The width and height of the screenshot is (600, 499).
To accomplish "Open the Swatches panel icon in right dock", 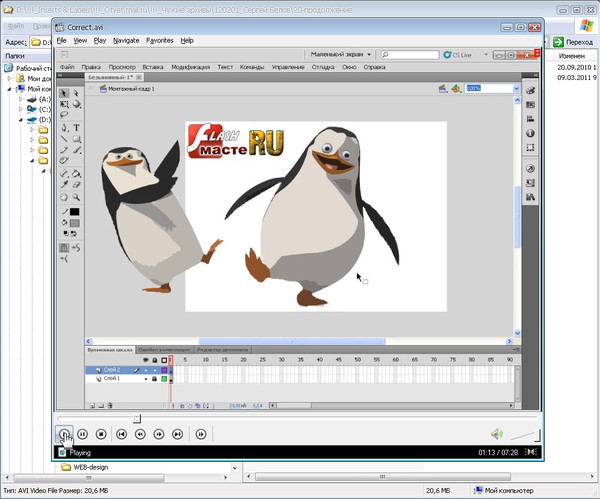I will [530, 105].
